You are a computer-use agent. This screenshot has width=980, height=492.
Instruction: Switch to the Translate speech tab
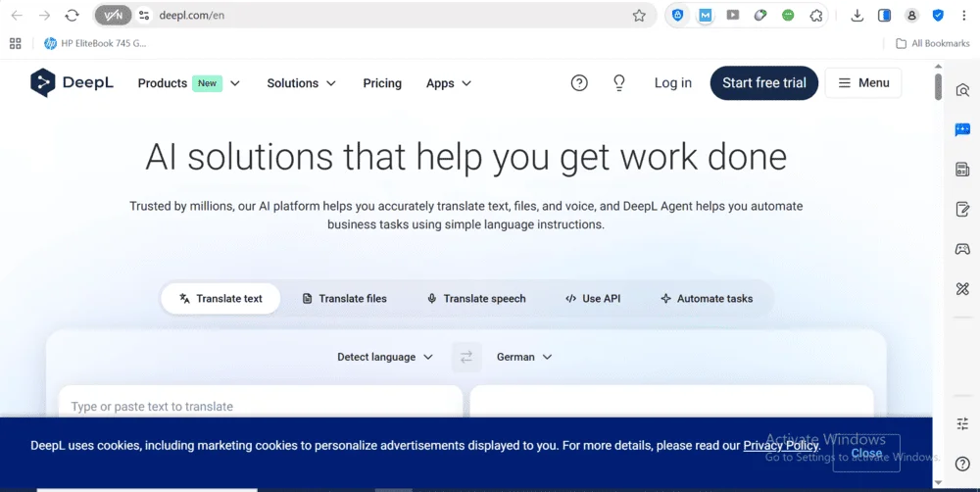click(476, 299)
